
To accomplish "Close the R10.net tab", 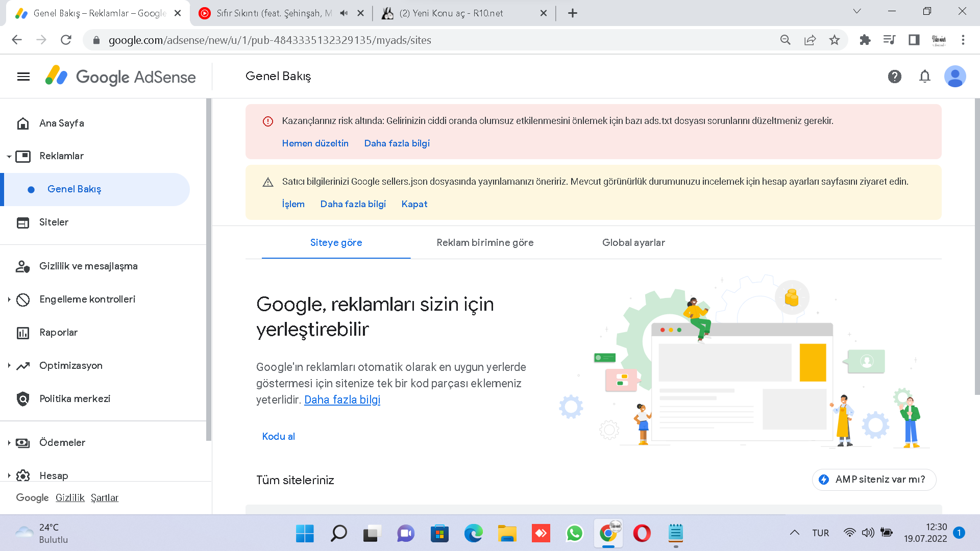I will click(543, 13).
